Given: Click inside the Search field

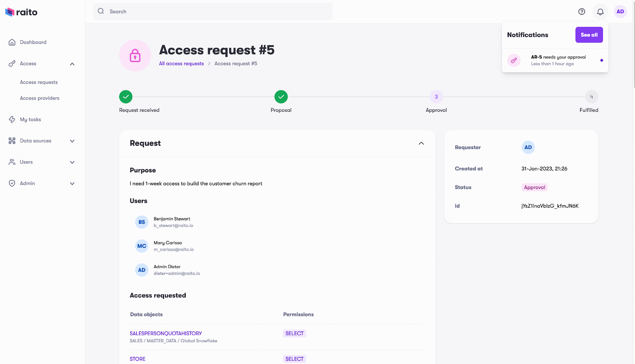Looking at the screenshot, I should tap(213, 11).
